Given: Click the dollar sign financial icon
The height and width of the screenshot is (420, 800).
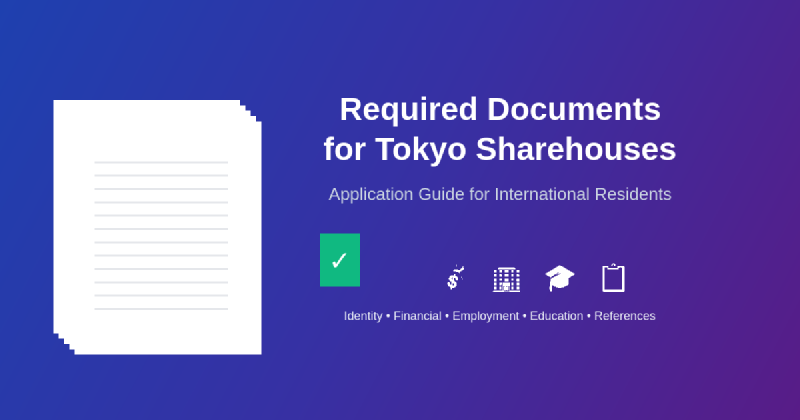Looking at the screenshot, I should pos(455,278).
